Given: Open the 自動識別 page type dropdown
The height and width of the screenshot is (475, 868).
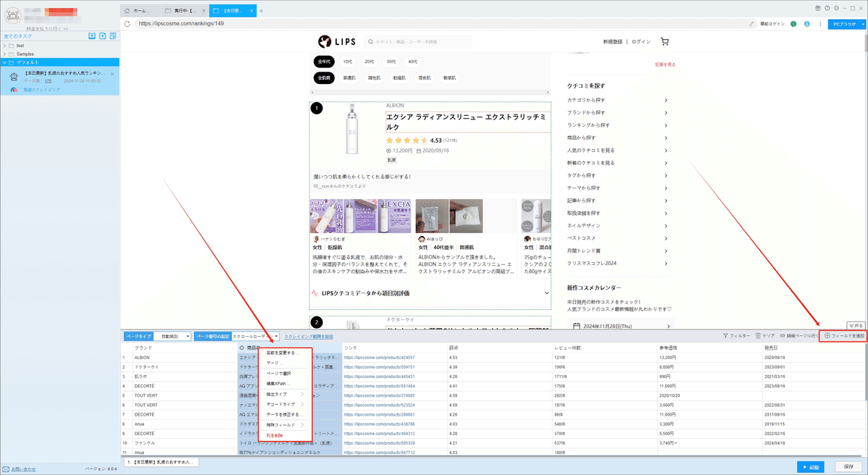Looking at the screenshot, I should [172, 337].
